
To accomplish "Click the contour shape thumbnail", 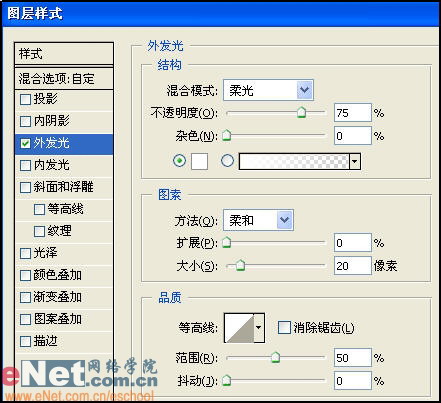I will pos(239,328).
